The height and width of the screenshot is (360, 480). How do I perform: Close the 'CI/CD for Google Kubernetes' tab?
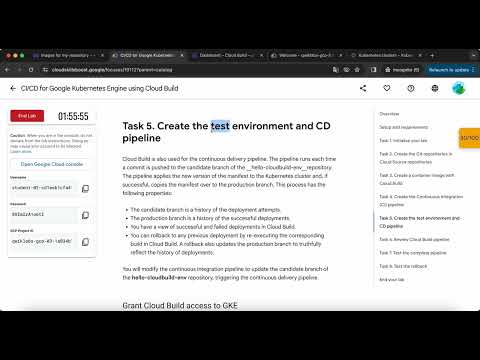(182, 55)
